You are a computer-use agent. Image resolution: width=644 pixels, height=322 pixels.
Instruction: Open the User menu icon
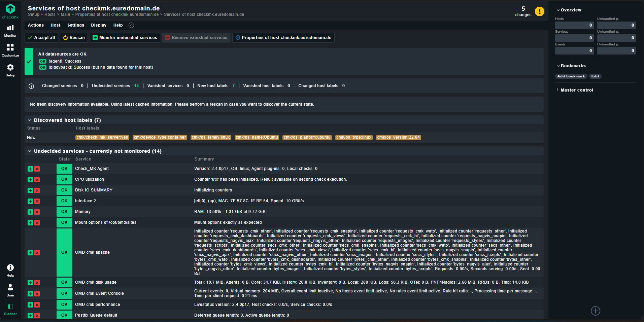point(10,290)
